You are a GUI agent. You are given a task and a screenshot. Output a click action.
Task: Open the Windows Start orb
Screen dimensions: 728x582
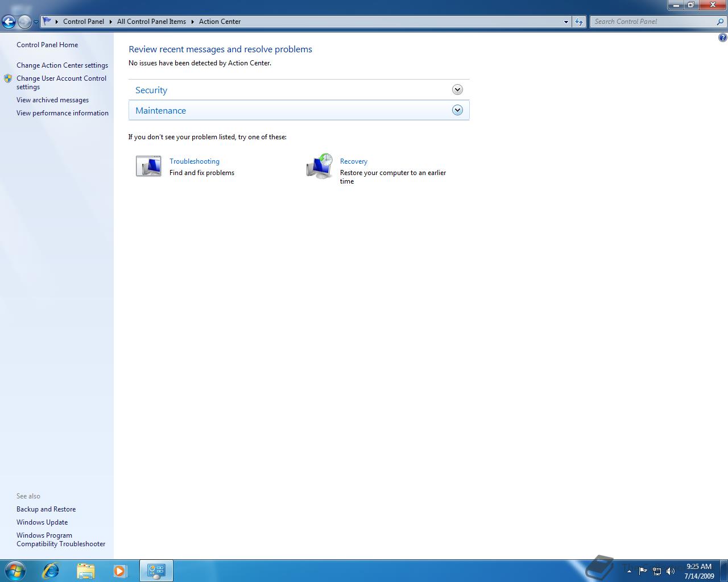click(x=15, y=571)
